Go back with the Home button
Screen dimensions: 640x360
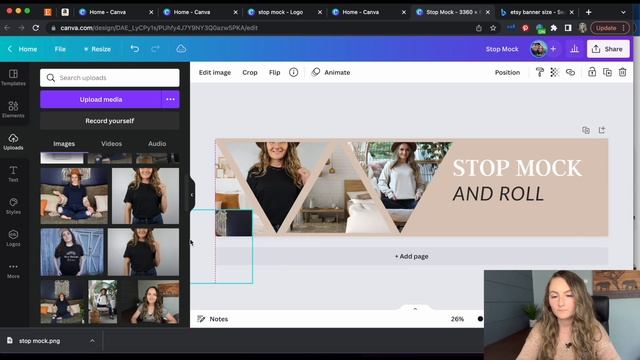click(22, 49)
